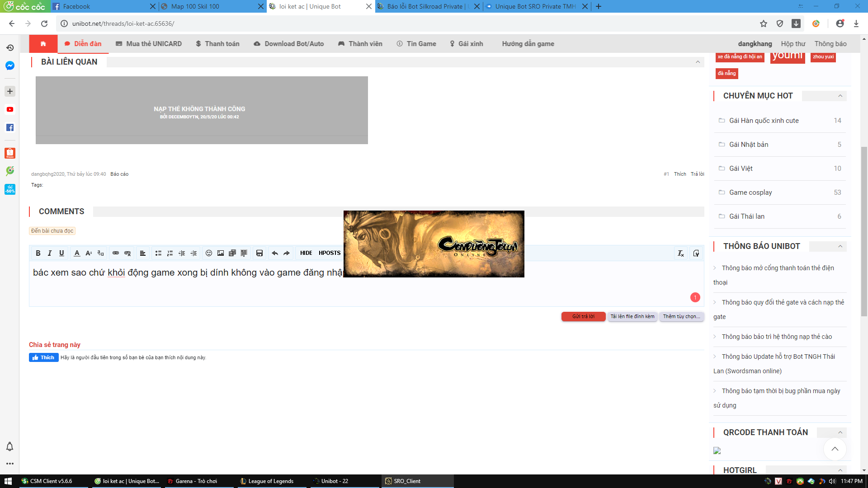Increase indent in editor
Viewport: 868px width, 488px height.
(193, 253)
